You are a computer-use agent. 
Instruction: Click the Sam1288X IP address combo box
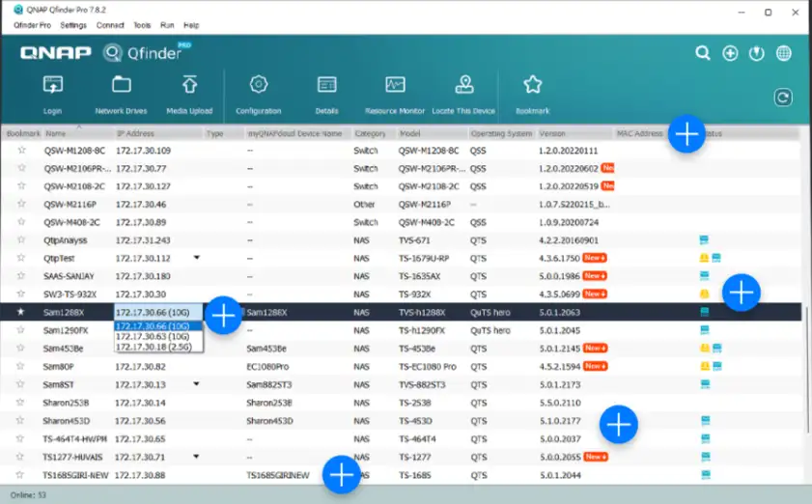pos(158,313)
